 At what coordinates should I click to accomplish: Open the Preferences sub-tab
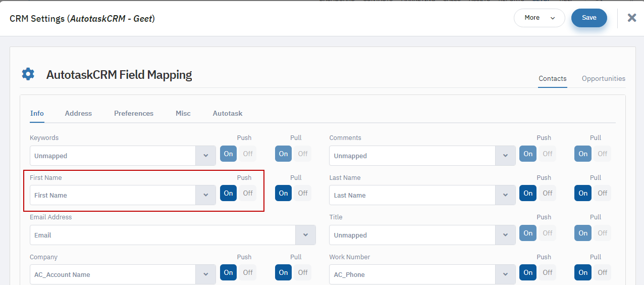134,113
